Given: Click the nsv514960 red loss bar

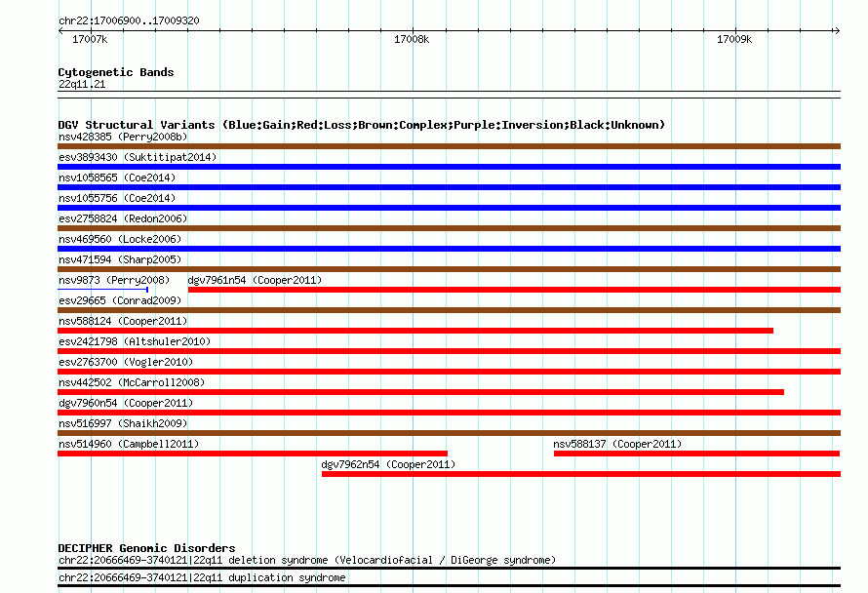Looking at the screenshot, I should [253, 454].
